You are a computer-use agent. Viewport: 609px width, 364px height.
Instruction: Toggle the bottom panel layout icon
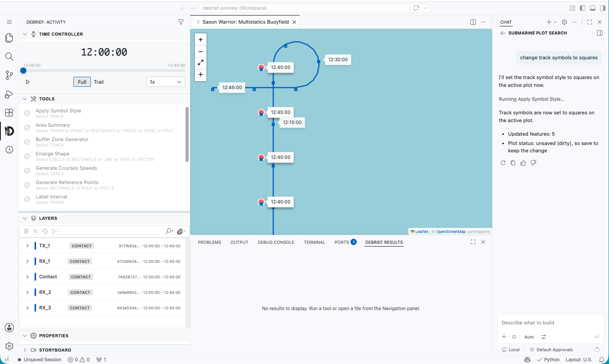[x=593, y=8]
